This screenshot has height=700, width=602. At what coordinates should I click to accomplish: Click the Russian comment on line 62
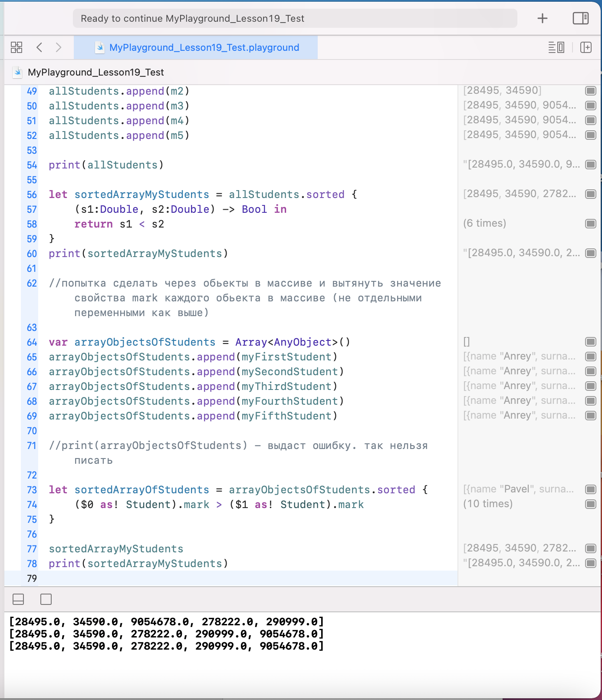point(245,298)
